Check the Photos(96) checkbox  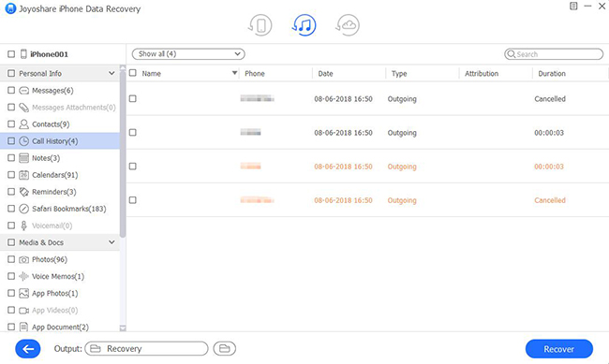11,259
